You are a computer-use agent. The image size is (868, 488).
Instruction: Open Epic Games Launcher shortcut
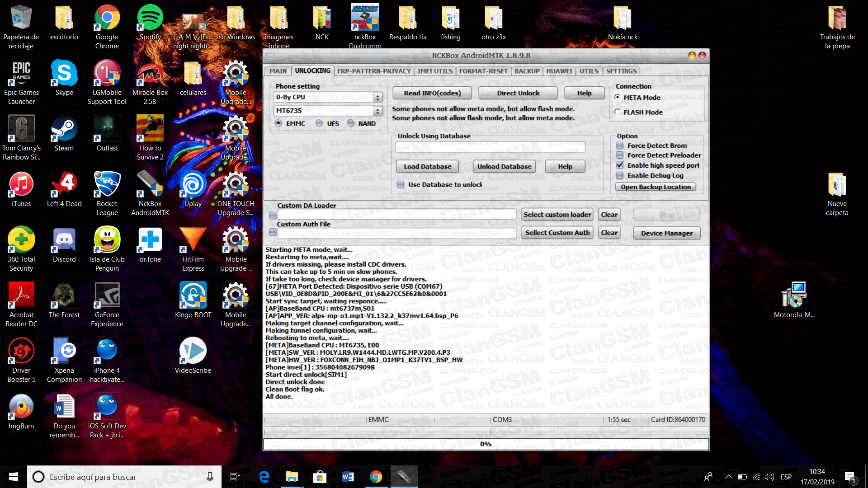[x=21, y=83]
